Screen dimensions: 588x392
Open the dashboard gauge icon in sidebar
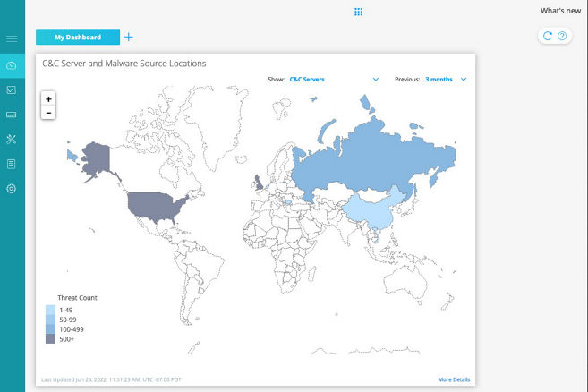click(12, 65)
